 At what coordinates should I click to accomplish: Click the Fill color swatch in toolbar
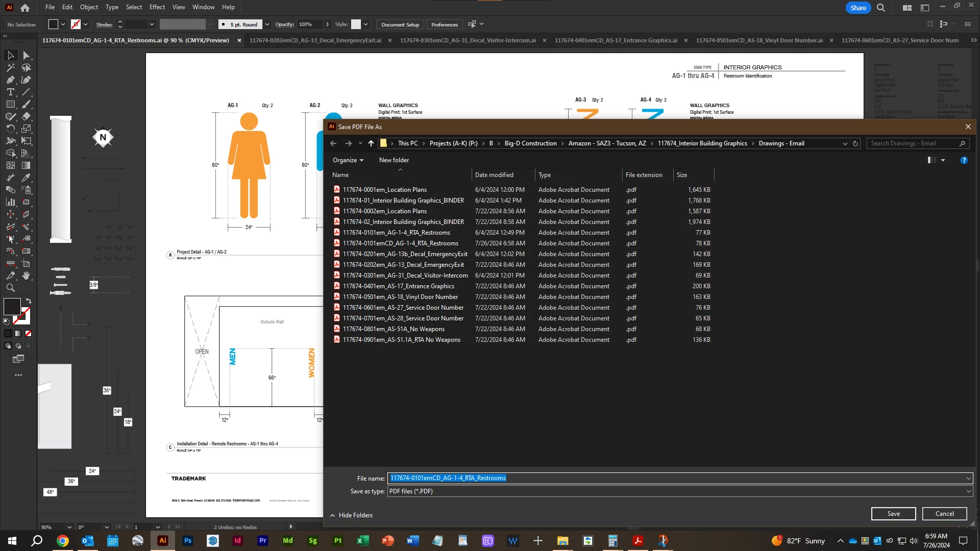tap(12, 307)
